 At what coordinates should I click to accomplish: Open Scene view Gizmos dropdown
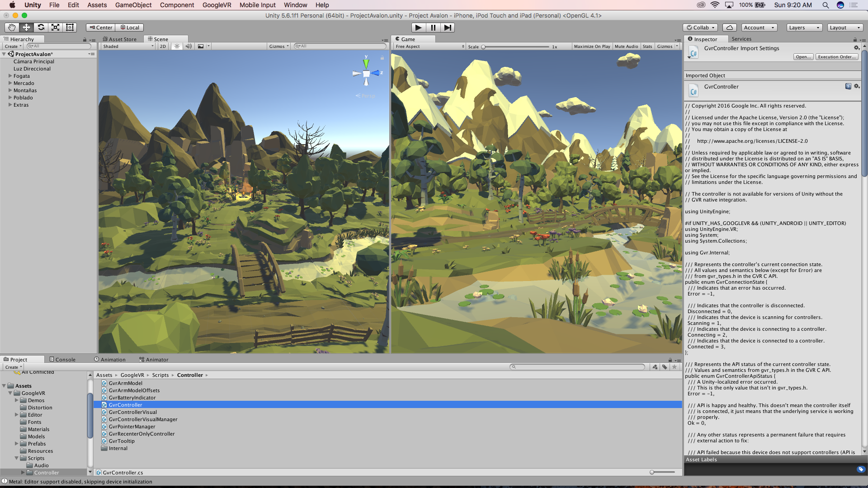278,47
